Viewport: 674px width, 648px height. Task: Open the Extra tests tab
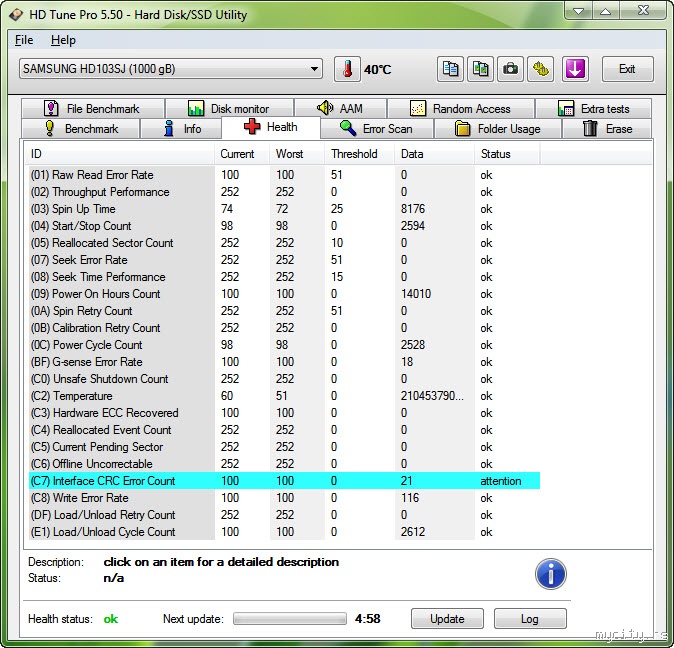click(x=593, y=108)
